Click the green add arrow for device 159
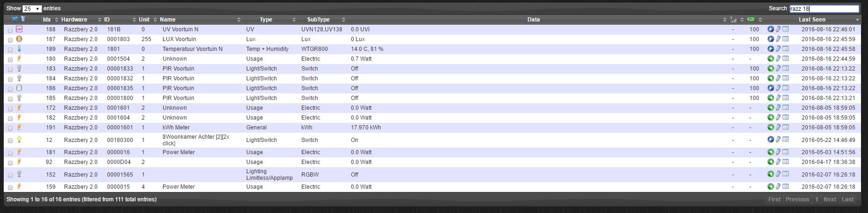 point(770,186)
